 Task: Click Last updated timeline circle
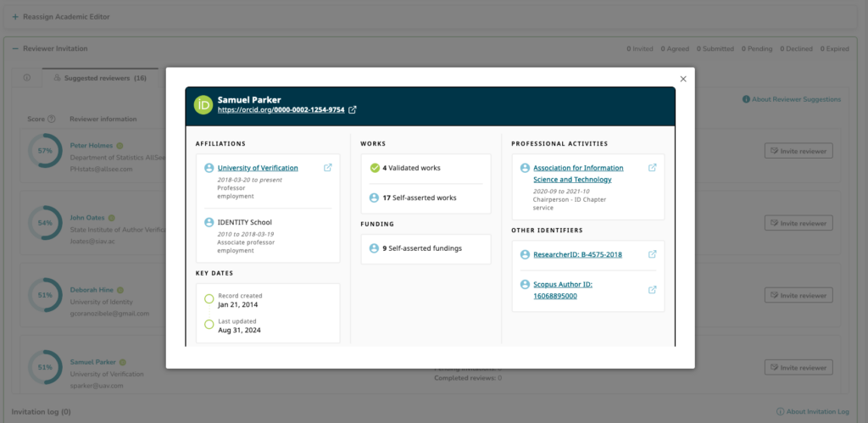[209, 325]
